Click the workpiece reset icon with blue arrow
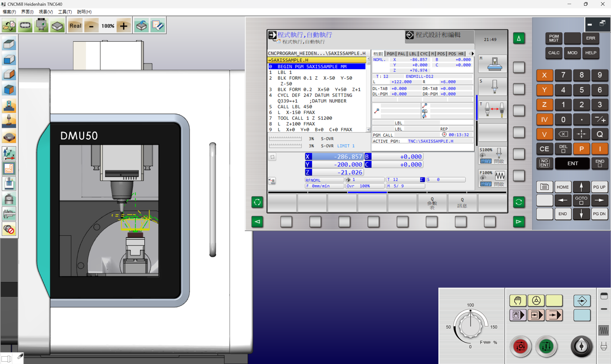 coord(142,26)
